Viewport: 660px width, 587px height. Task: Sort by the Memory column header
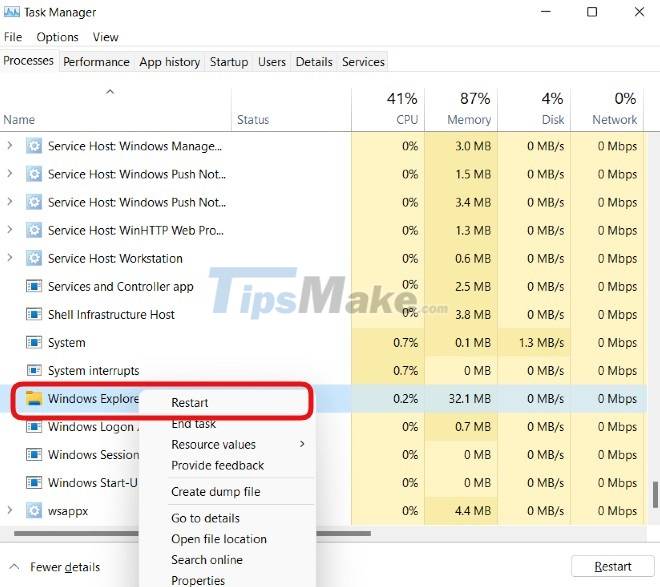[x=461, y=108]
